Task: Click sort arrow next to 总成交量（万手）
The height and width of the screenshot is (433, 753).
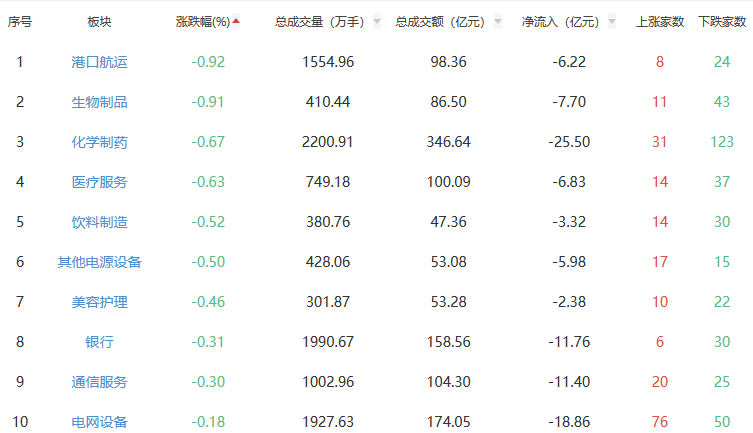Action: [376, 22]
